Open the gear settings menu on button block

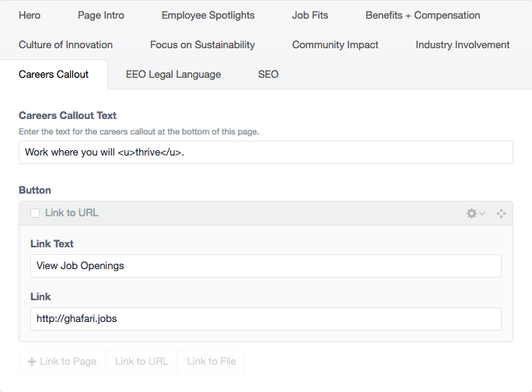pos(471,213)
